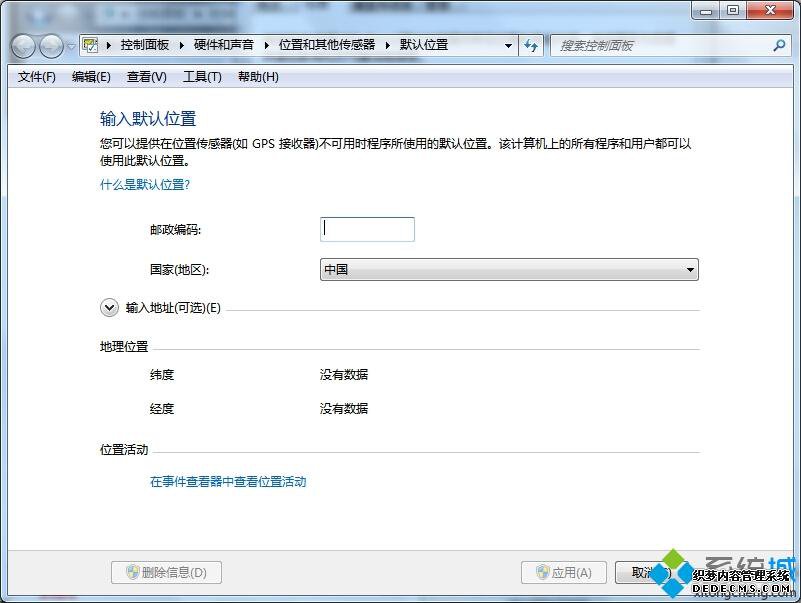Open the 查看(V) menu
The height and width of the screenshot is (603, 801).
point(147,77)
